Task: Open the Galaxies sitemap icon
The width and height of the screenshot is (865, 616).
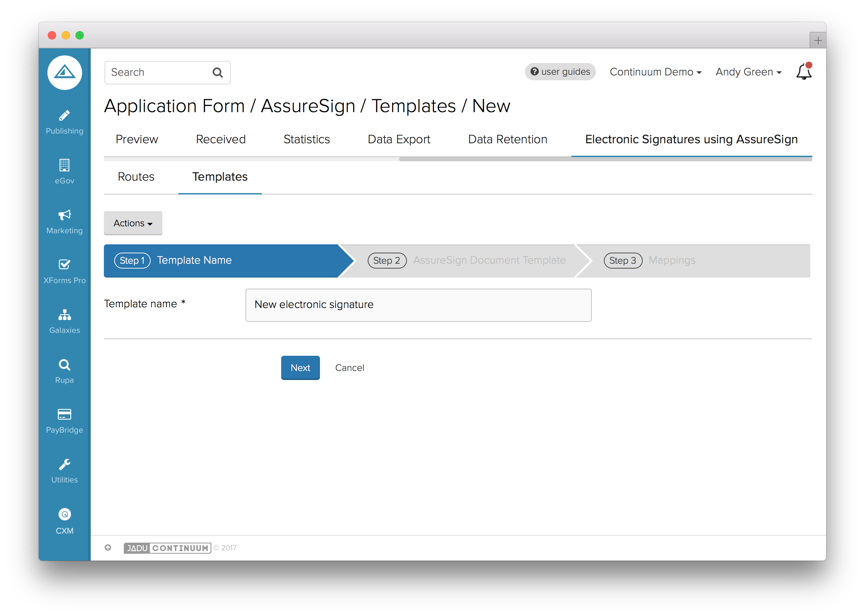Action: [x=64, y=315]
